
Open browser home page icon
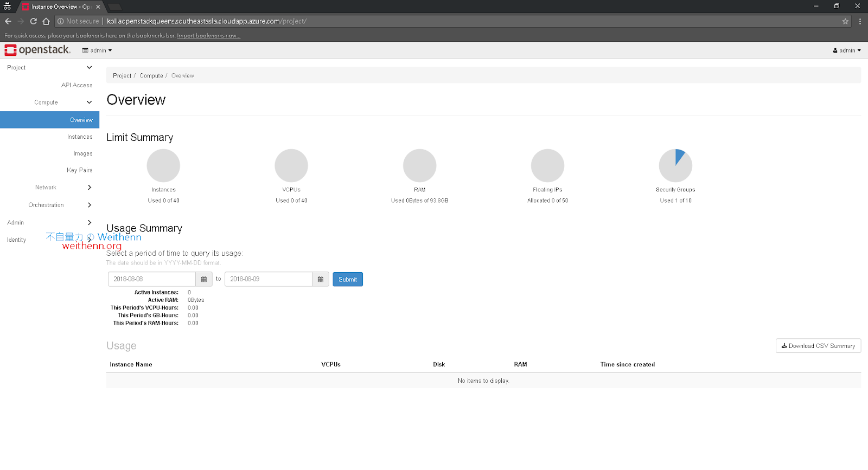[x=46, y=21]
